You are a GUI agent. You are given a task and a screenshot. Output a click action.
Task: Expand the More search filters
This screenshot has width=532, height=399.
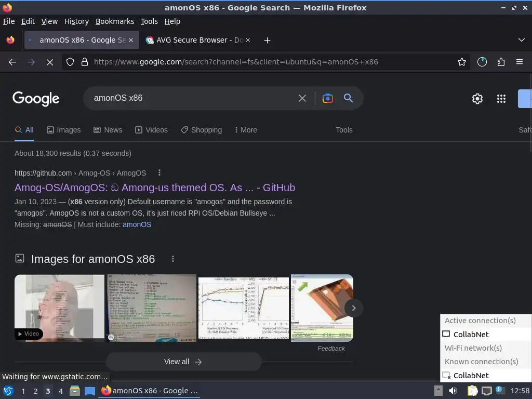[x=246, y=130]
